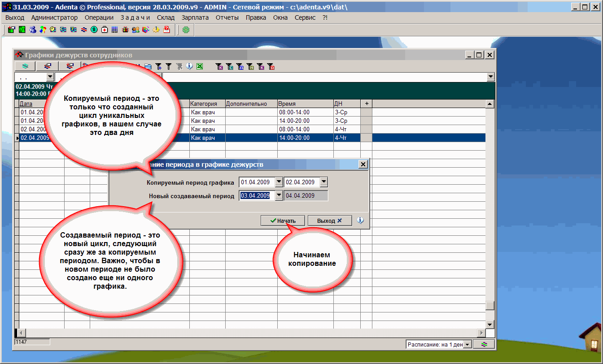Screen dimensions: 603x364
Task: Click the 'Выход' button in the dialog
Action: click(x=329, y=221)
